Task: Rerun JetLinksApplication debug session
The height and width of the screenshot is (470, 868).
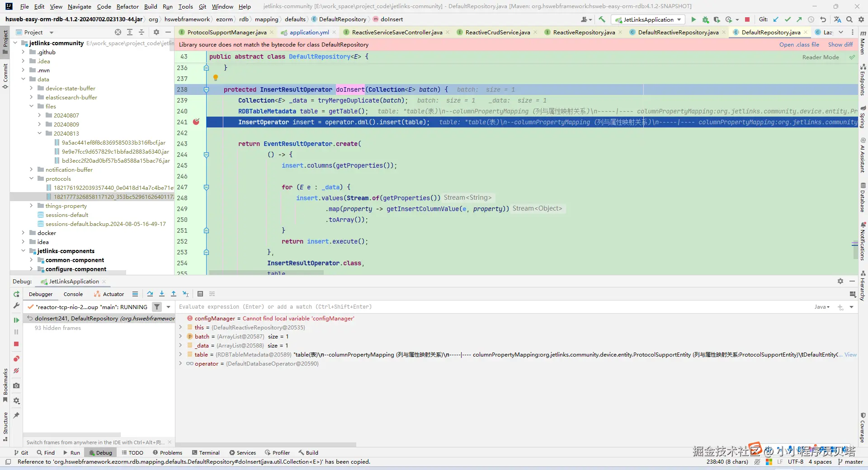Action: coord(16,294)
